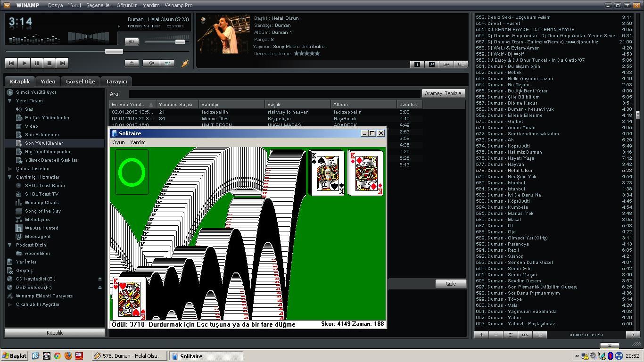Switch to the Tarayıcı tab
The width and height of the screenshot is (644, 362).
coord(116,81)
